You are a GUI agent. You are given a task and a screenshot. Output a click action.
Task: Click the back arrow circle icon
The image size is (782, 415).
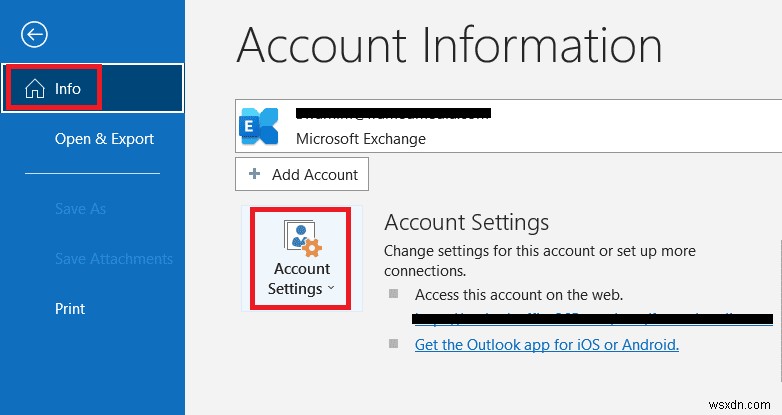point(35,35)
